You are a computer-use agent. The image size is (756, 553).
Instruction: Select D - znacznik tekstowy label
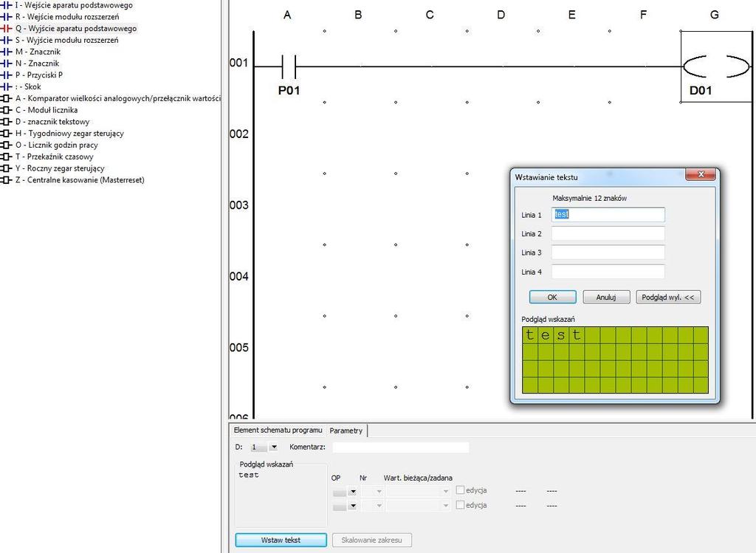pyautogui.click(x=52, y=122)
